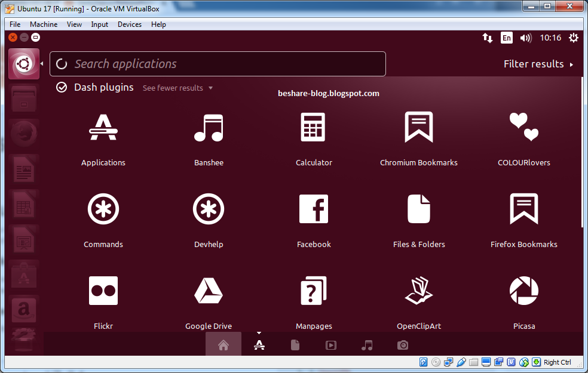The height and width of the screenshot is (373, 588).
Task: Switch to the Files lens
Action: coord(295,344)
